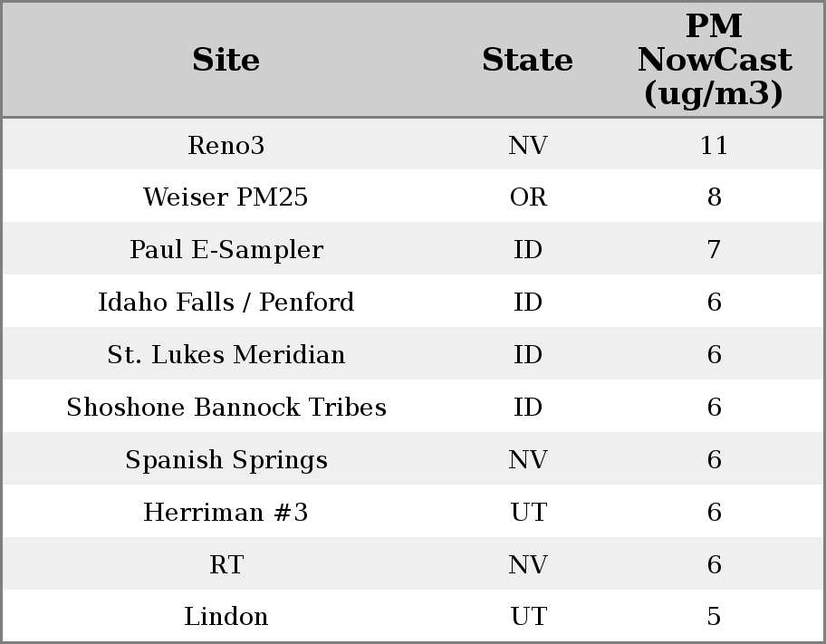Click the NowCast value 8 for Weiser PM25

pyautogui.click(x=714, y=197)
